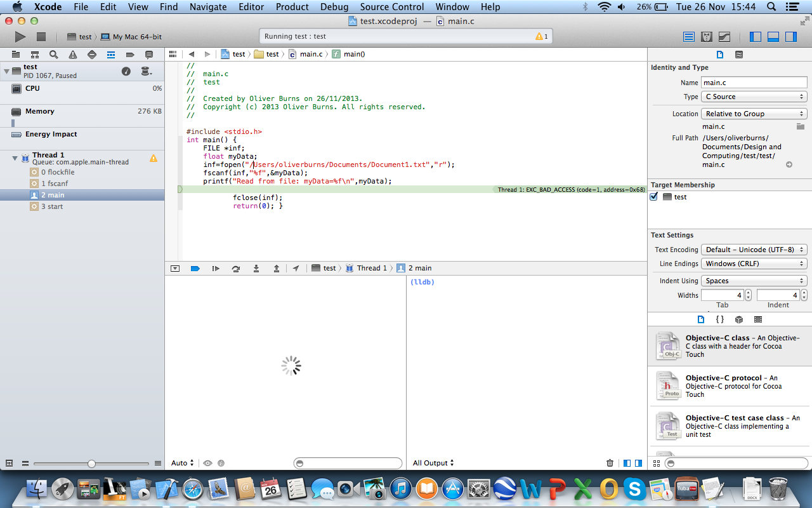The image size is (812, 508).
Task: Open the Issue navigator warning icon
Action: tap(73, 55)
